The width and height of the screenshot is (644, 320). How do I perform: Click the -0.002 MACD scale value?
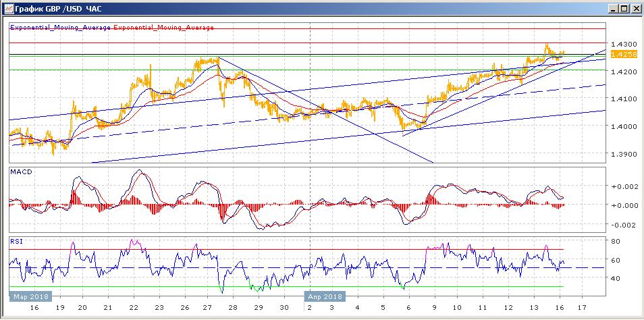tap(624, 225)
